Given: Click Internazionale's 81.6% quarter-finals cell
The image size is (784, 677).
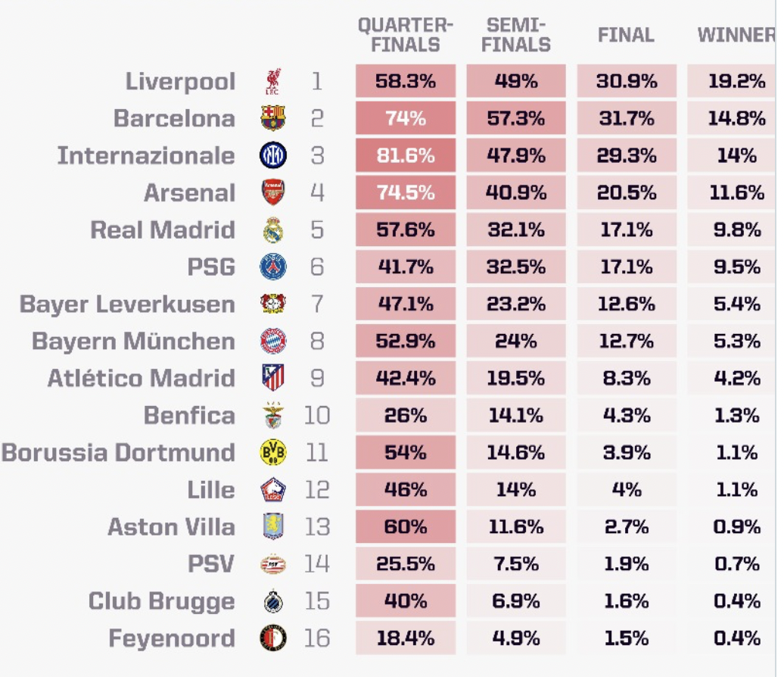Looking at the screenshot, I should (406, 155).
